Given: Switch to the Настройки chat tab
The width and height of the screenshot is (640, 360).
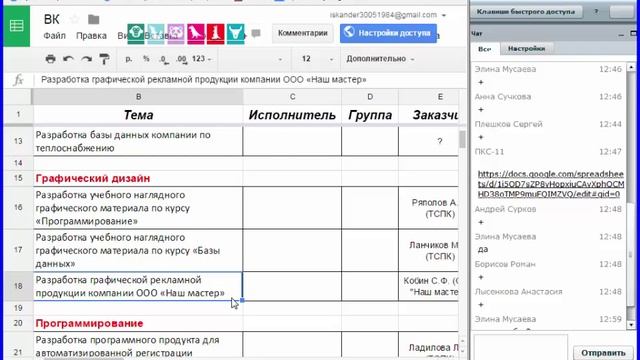Looking at the screenshot, I should tap(526, 49).
